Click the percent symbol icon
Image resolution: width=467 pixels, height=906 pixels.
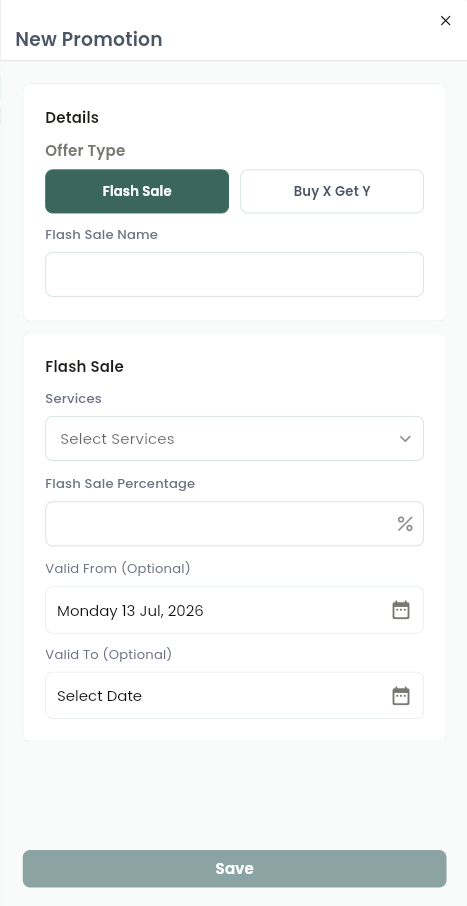(x=405, y=524)
